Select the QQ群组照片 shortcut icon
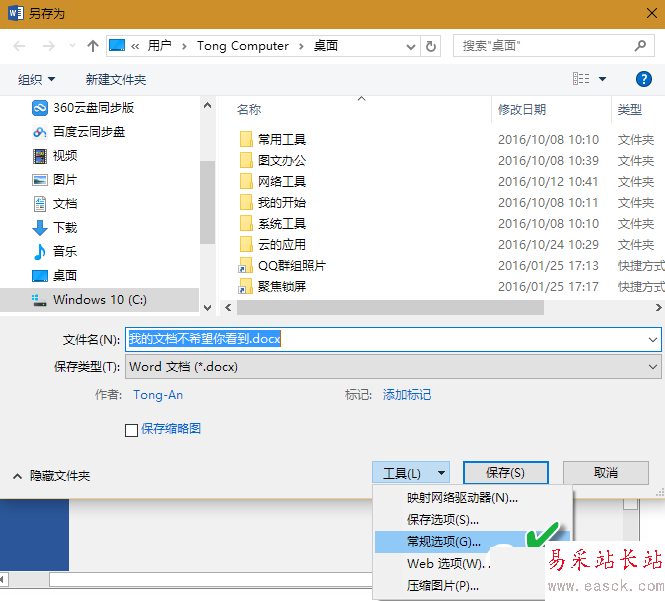Viewport: 665px width, 601px height. coord(246,266)
